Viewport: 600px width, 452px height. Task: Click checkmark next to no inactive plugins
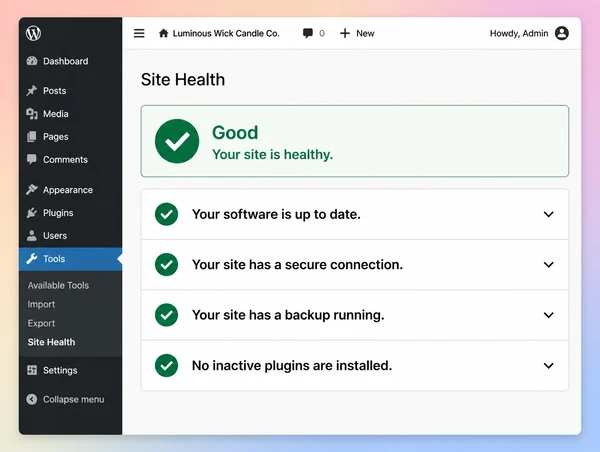166,366
